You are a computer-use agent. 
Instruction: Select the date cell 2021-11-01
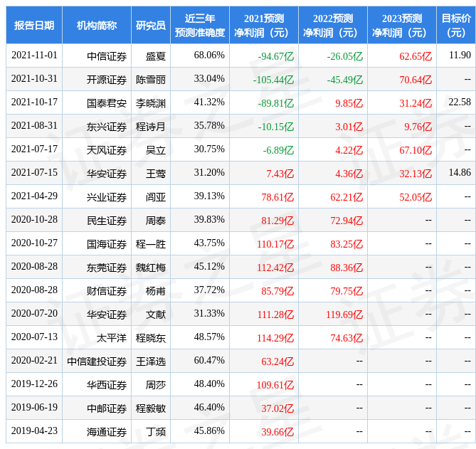click(34, 56)
